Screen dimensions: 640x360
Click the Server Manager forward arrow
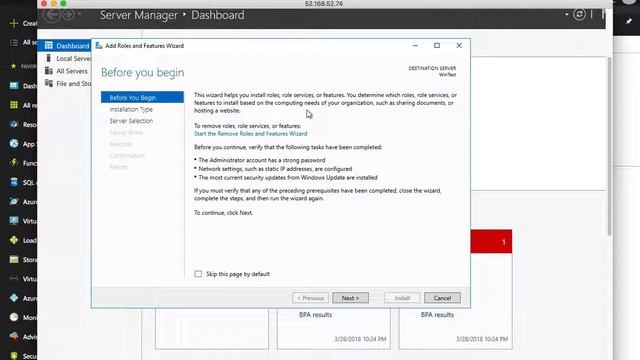click(x=68, y=15)
